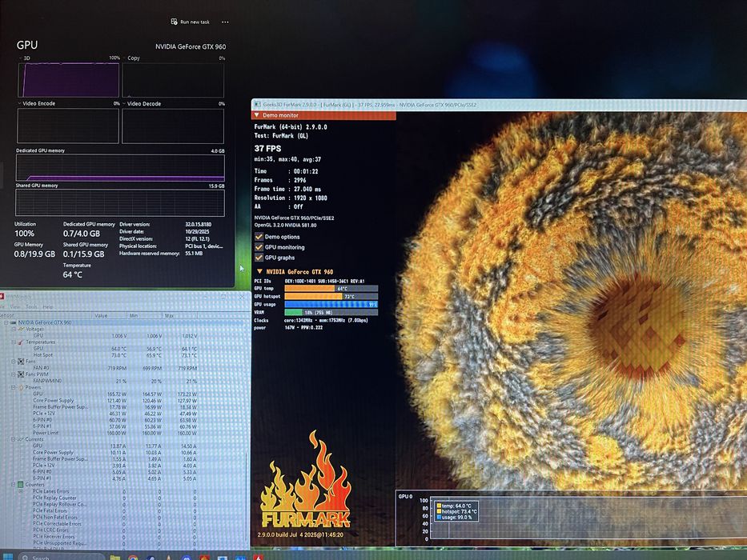Click the Run new task icon

point(174,22)
